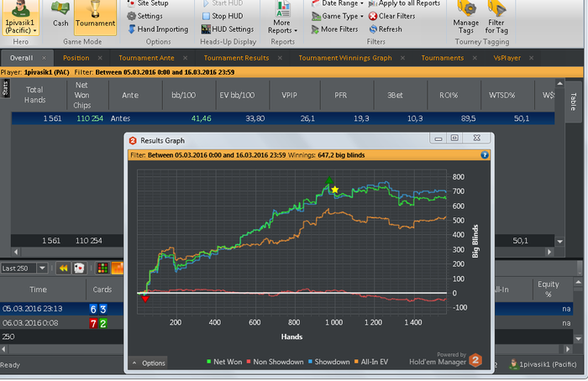
Task: Close the Position tab
Action: tap(100, 58)
